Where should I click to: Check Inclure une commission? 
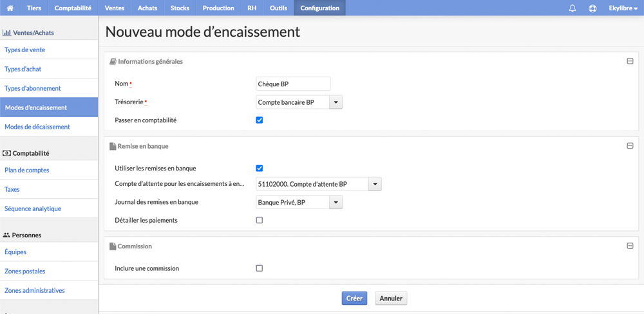(x=259, y=268)
